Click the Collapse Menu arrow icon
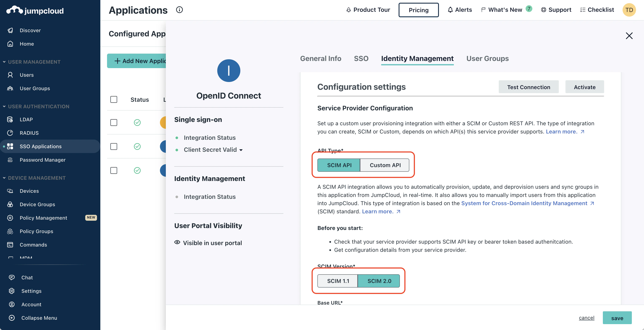 [x=12, y=318]
